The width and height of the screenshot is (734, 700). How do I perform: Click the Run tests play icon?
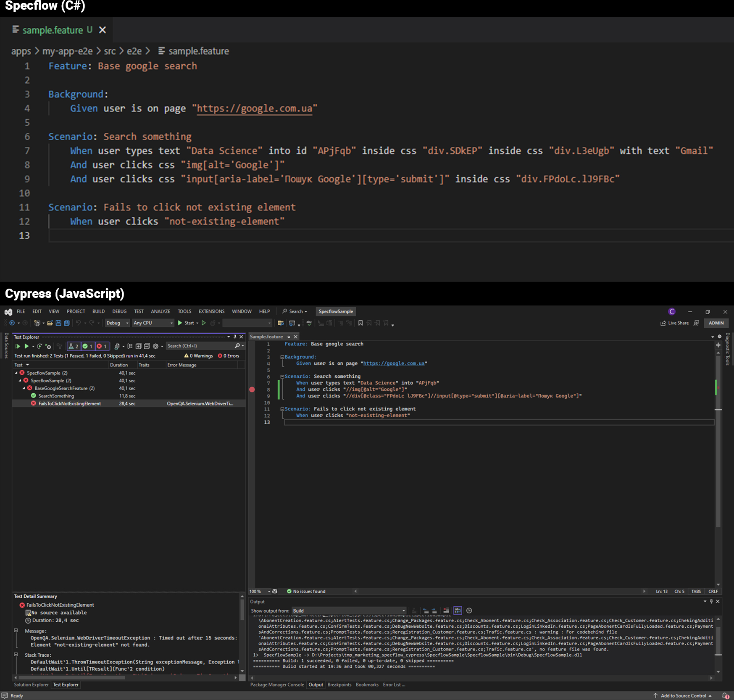[26, 346]
